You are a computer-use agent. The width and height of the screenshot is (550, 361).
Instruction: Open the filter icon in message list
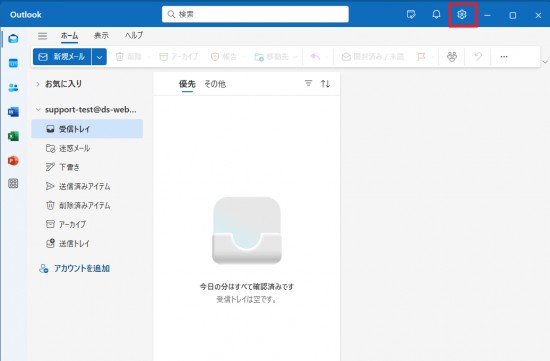(308, 83)
